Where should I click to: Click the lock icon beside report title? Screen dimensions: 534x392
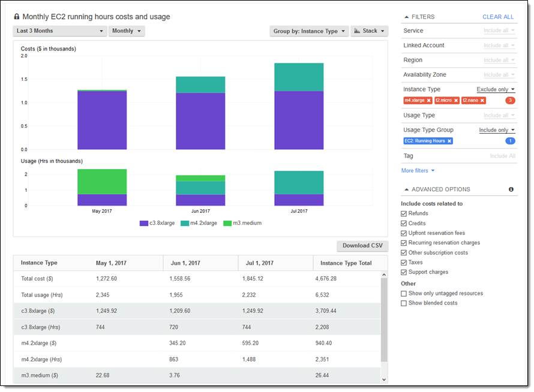point(17,17)
